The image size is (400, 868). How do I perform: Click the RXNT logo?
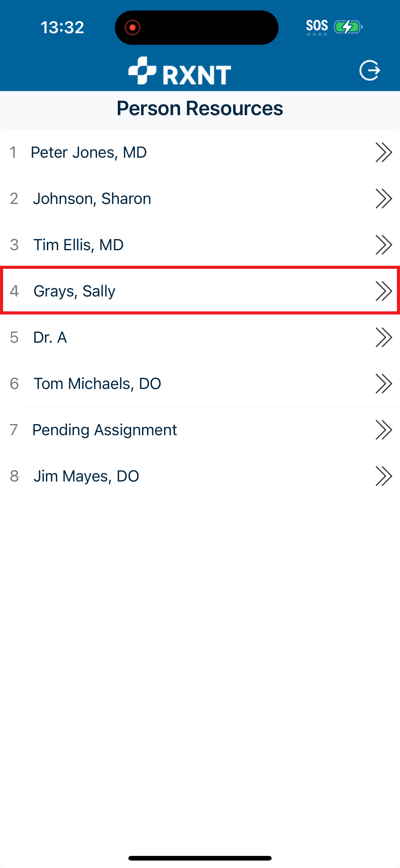[180, 70]
